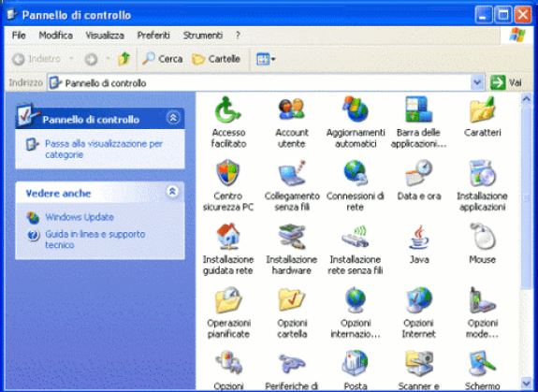This screenshot has width=538, height=392.
Task: Open the Indietro history dropdown arrow
Action: click(x=71, y=59)
